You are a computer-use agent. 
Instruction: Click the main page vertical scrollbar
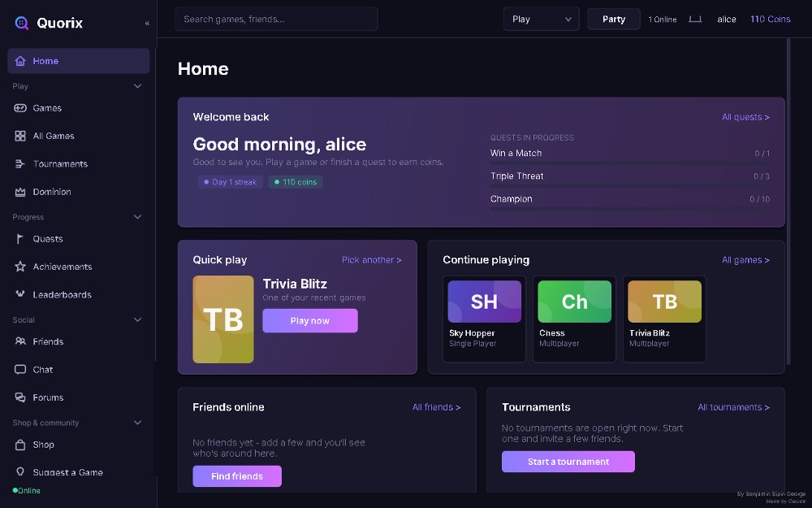[788, 202]
